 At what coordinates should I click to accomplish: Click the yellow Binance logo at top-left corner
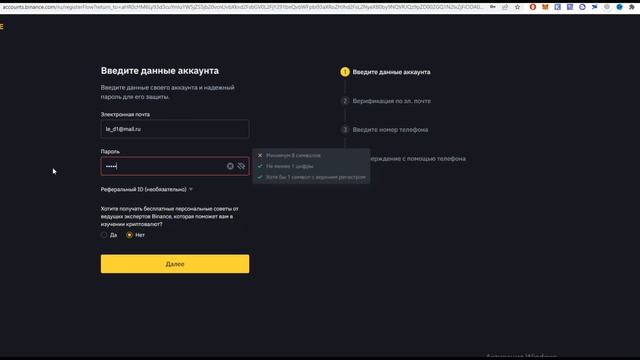click(x=2, y=27)
